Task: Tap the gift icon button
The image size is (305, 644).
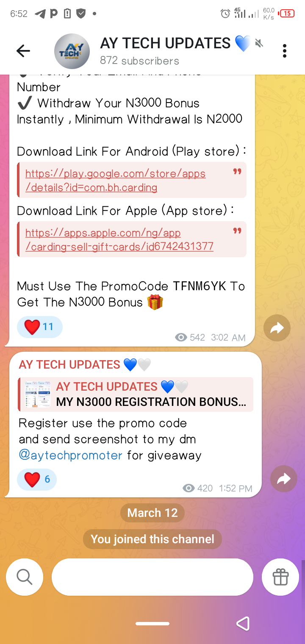Action: click(280, 577)
